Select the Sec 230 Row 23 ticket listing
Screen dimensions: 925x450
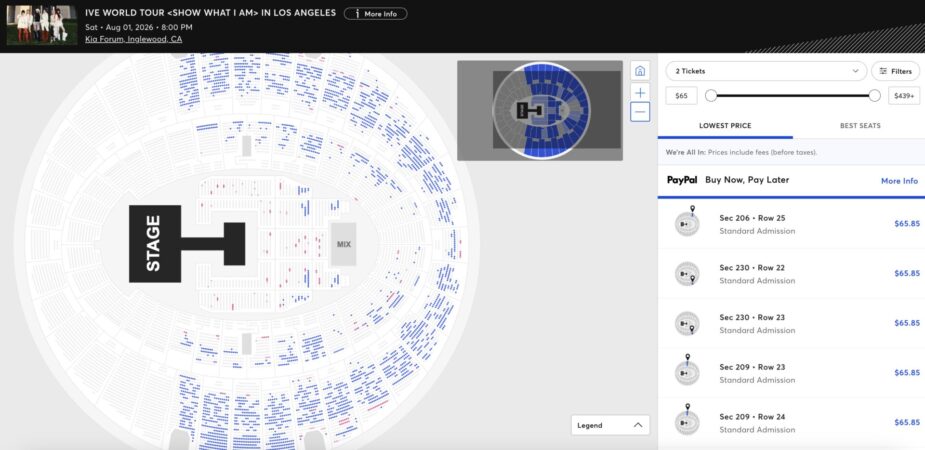[x=791, y=323]
